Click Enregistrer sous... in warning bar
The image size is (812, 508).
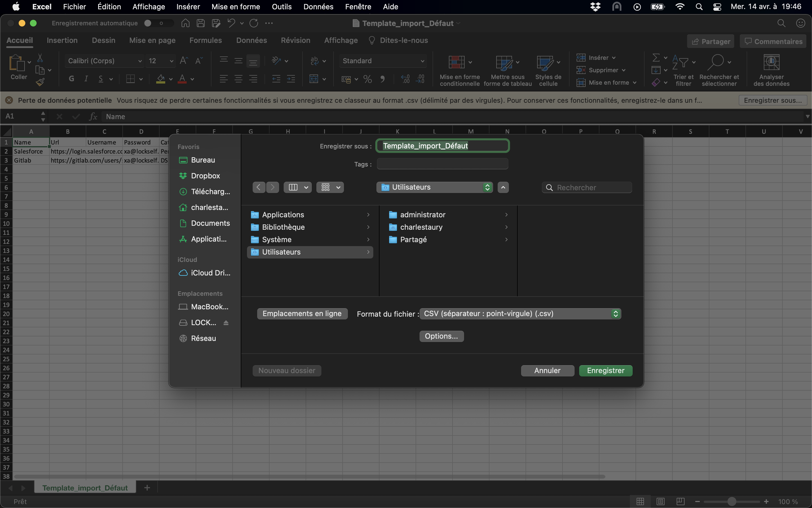(773, 100)
